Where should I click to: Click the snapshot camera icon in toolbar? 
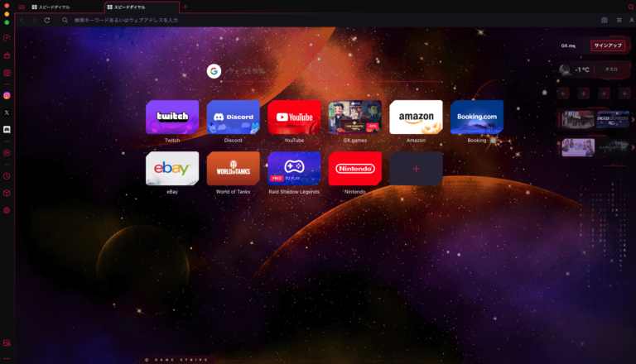(x=604, y=20)
